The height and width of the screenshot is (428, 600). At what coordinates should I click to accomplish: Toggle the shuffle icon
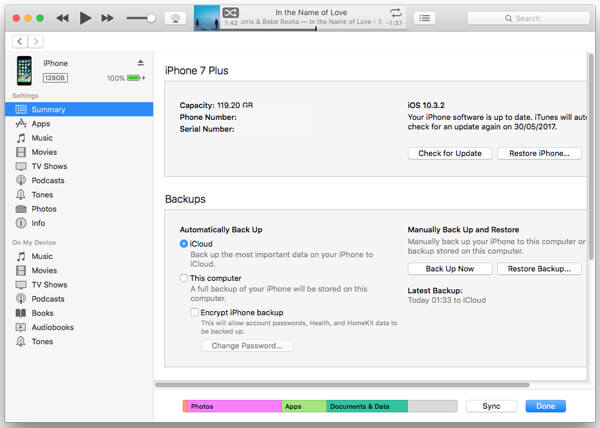tap(230, 13)
